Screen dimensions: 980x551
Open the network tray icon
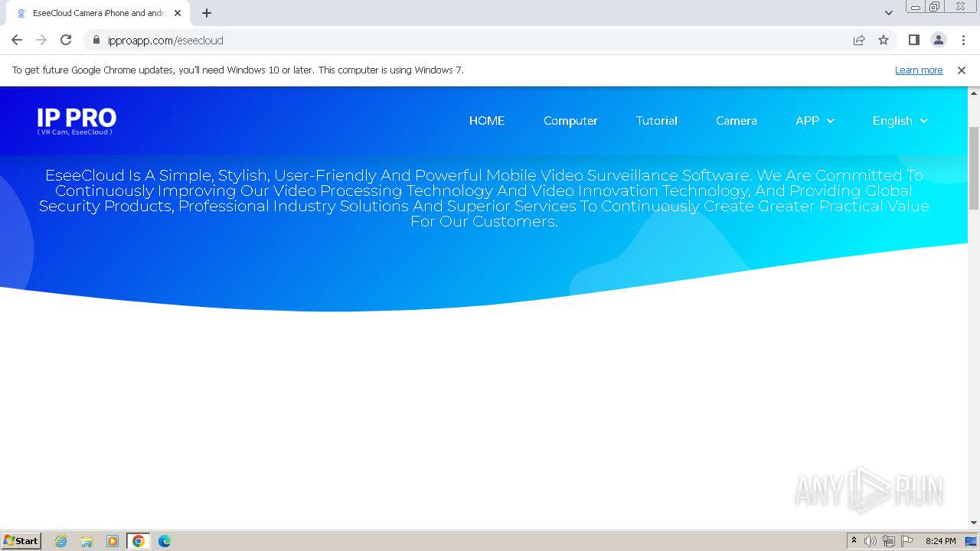coord(889,541)
